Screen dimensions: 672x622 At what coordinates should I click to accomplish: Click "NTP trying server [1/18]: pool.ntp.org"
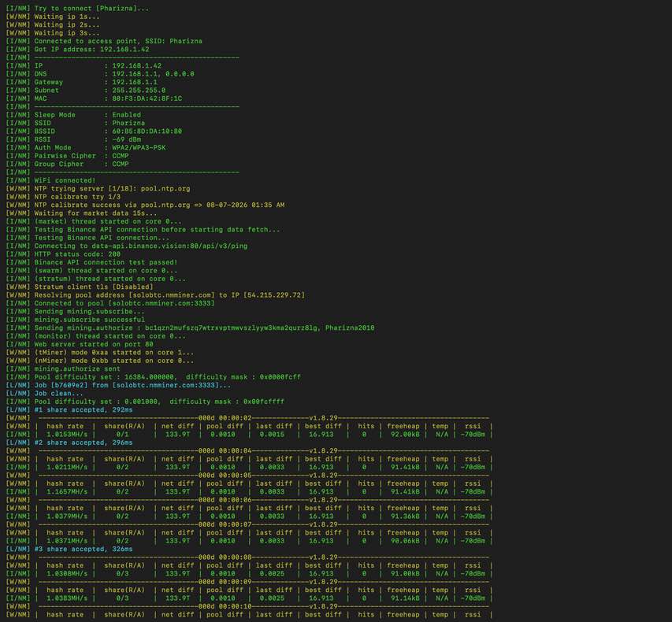tap(112, 188)
